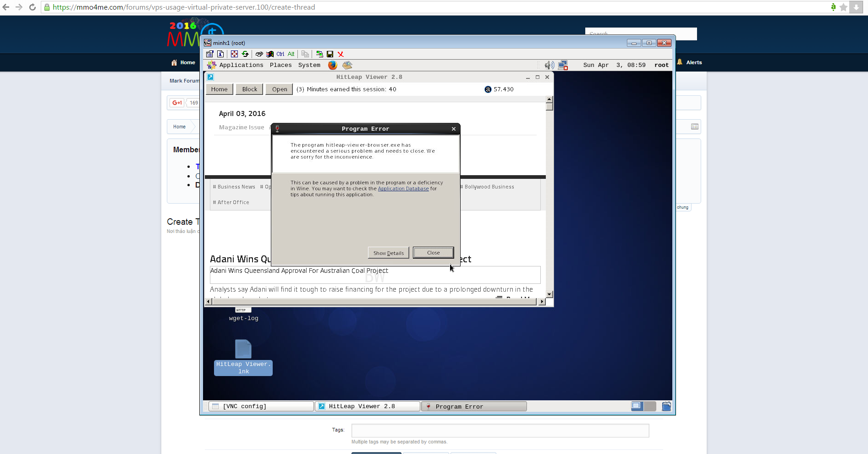Click the forum Search box
Image resolution: width=868 pixels, height=454 pixels.
pyautogui.click(x=641, y=34)
